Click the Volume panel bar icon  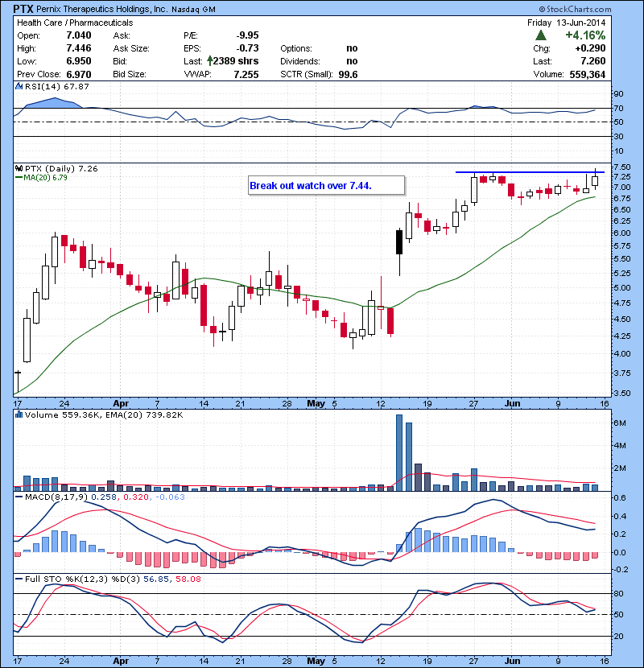click(19, 414)
